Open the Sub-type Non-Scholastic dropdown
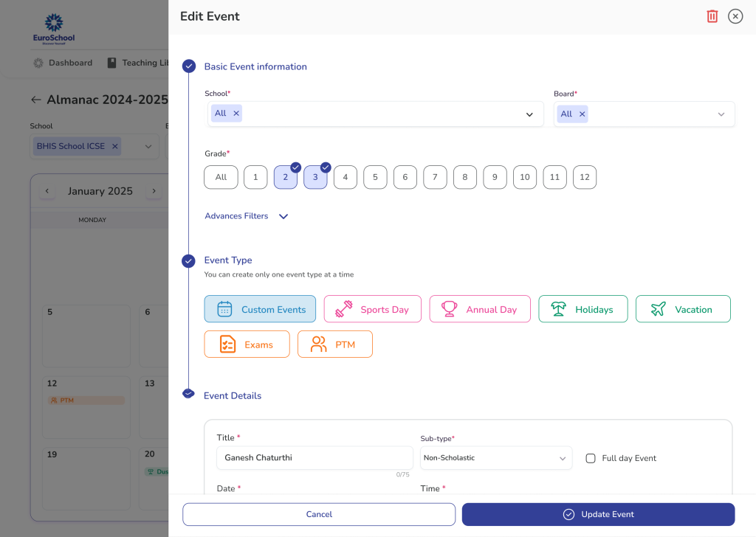The width and height of the screenshot is (756, 537). (x=495, y=458)
